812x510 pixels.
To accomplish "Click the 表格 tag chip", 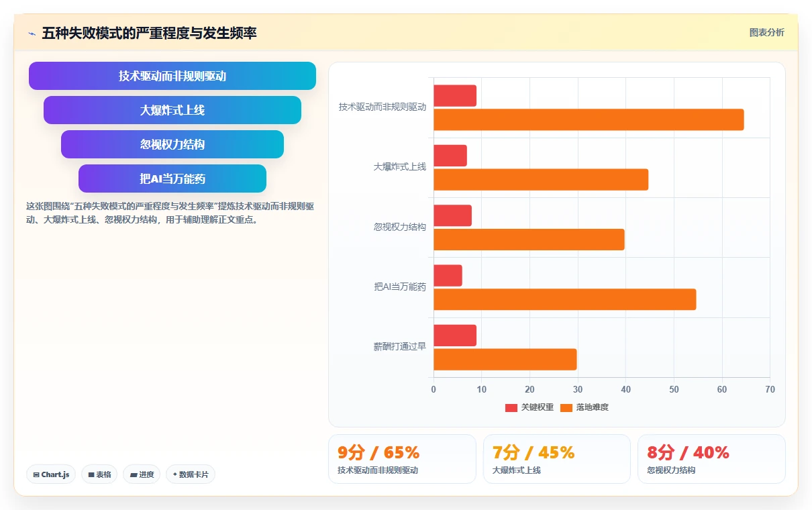I will coord(99,474).
